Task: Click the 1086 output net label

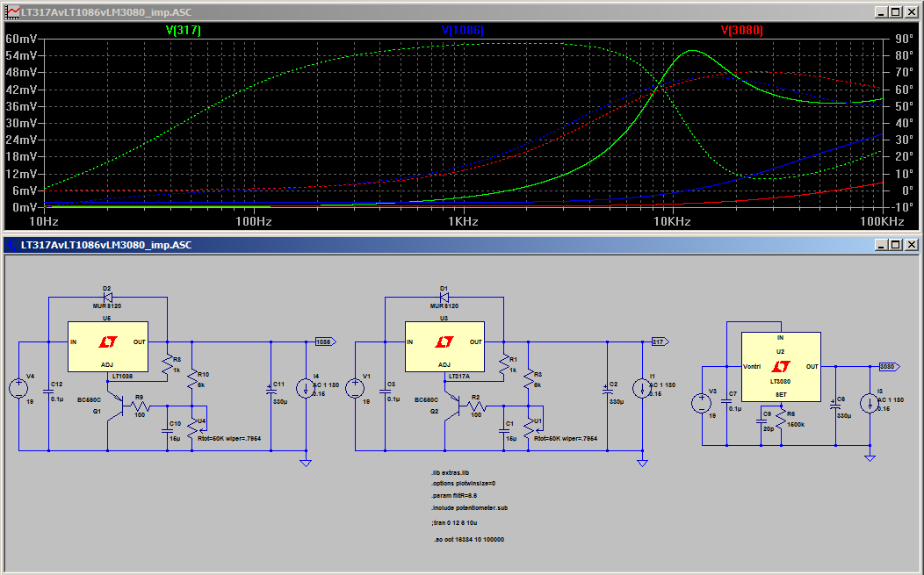Action: [x=325, y=341]
